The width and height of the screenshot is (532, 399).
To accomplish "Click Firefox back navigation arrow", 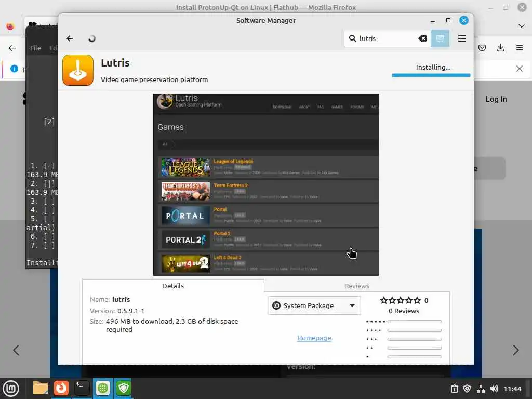I will click(12, 48).
